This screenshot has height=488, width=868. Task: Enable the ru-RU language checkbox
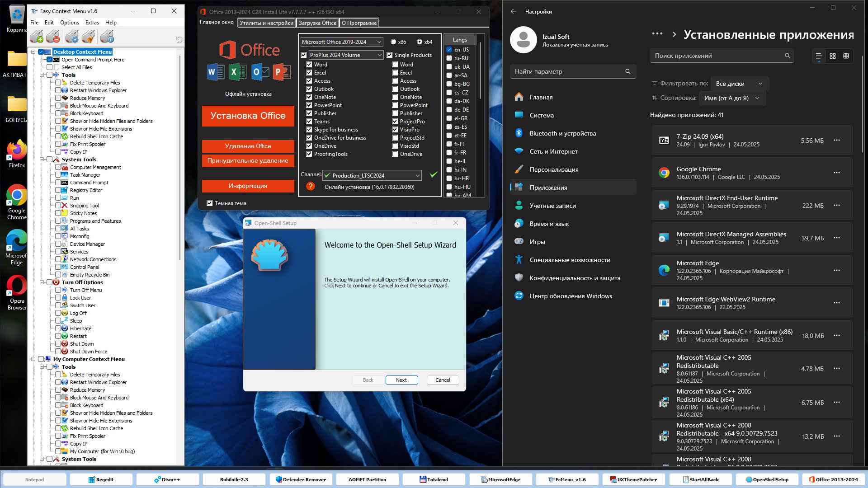click(449, 58)
